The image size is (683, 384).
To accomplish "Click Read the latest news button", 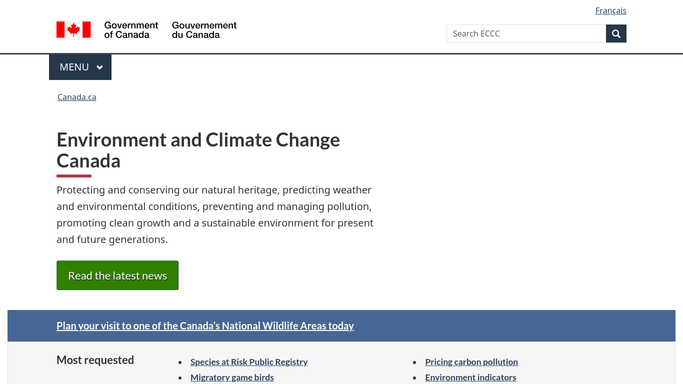I will coord(117,275).
